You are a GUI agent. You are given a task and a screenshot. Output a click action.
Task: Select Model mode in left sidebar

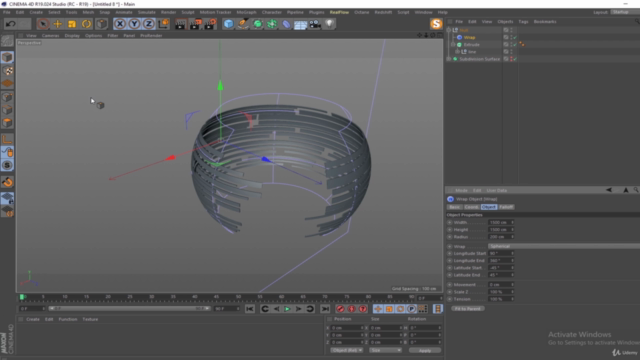click(7, 57)
